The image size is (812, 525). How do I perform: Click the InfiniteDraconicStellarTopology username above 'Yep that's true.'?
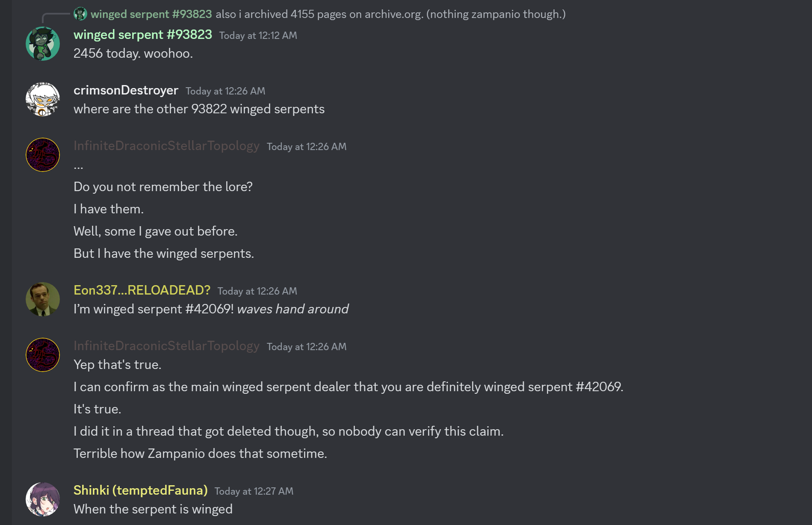point(166,346)
